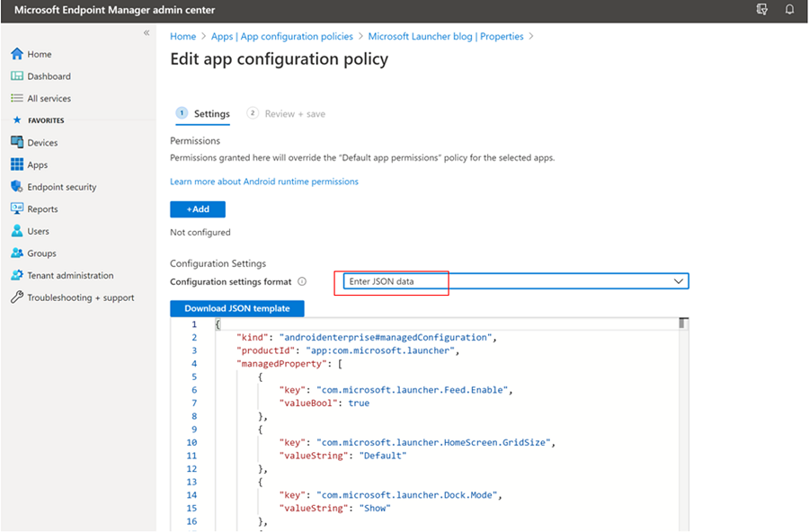
Task: Click the Reports monitor icon
Action: pyautogui.click(x=17, y=208)
